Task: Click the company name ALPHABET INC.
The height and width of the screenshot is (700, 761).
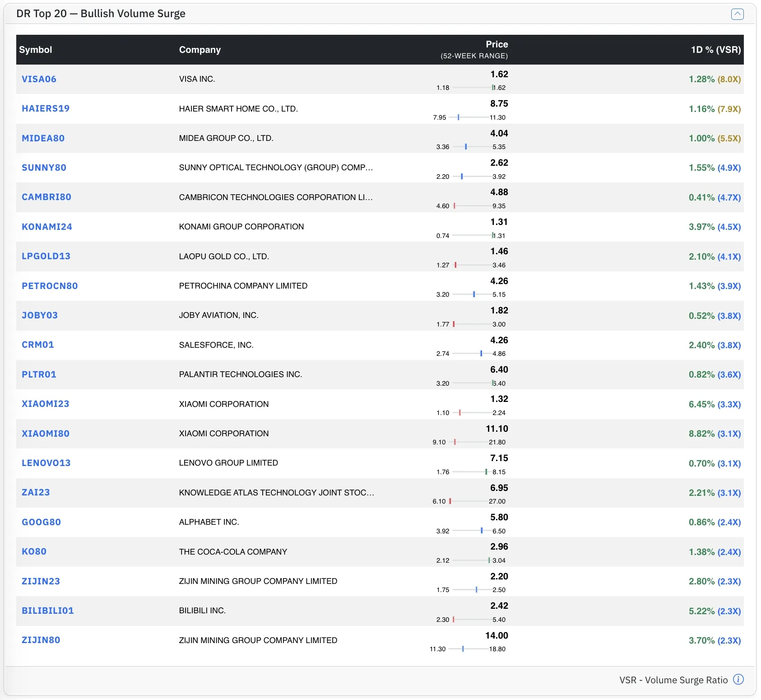Action: pyautogui.click(x=209, y=522)
